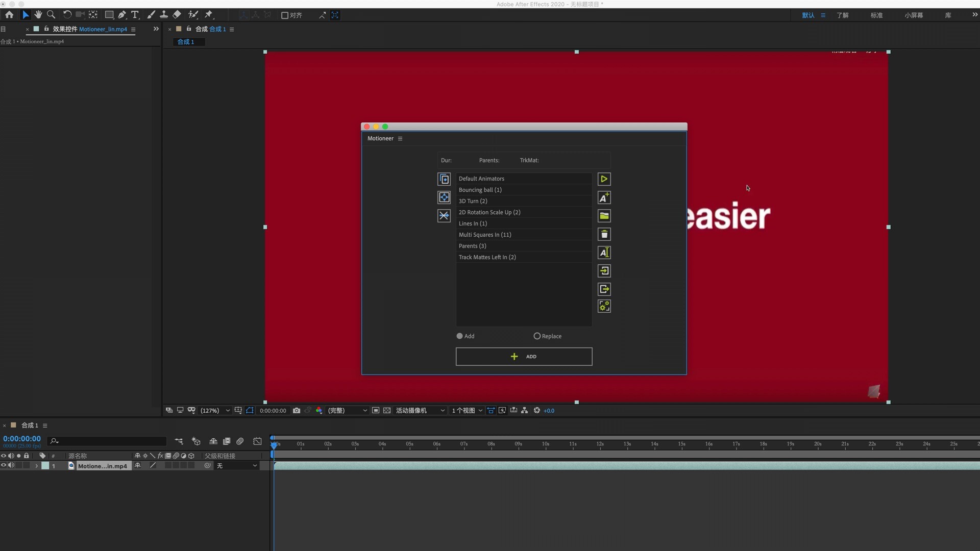This screenshot has height=551, width=980.
Task: Open the 效果控件 panel menu
Action: point(133,30)
